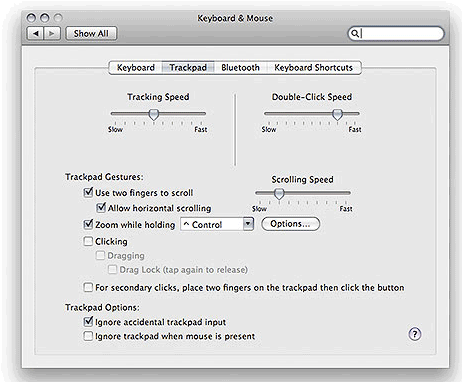Switch to the Keyboard tab

coord(135,68)
